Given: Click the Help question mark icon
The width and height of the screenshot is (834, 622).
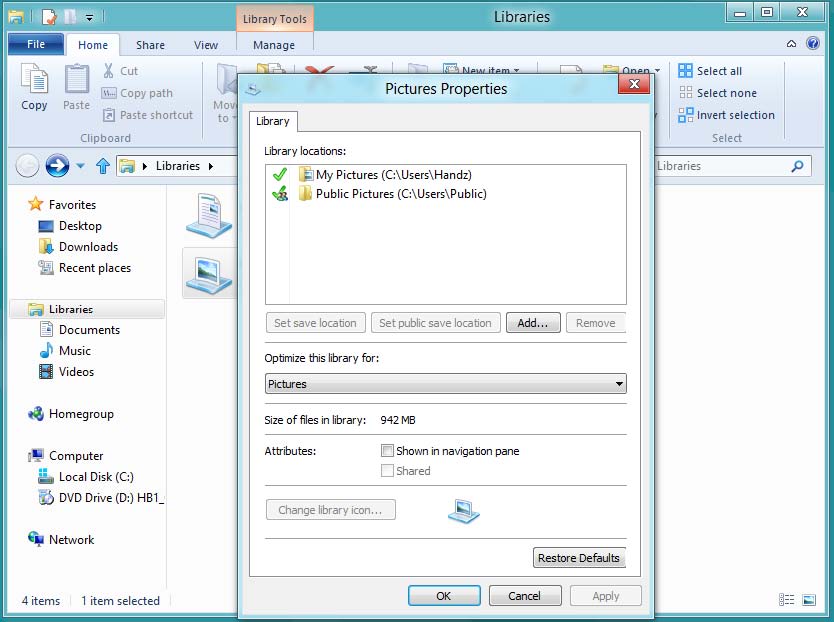Looking at the screenshot, I should (x=812, y=44).
